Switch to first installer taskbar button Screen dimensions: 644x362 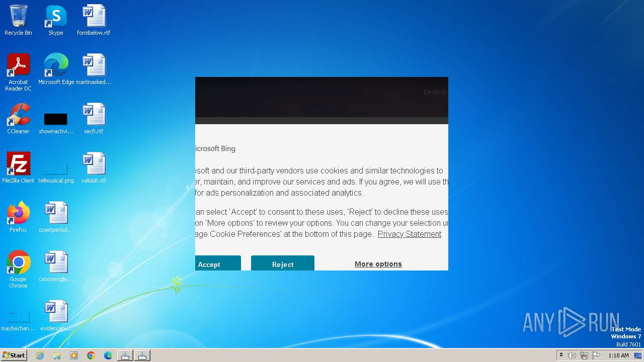125,355
